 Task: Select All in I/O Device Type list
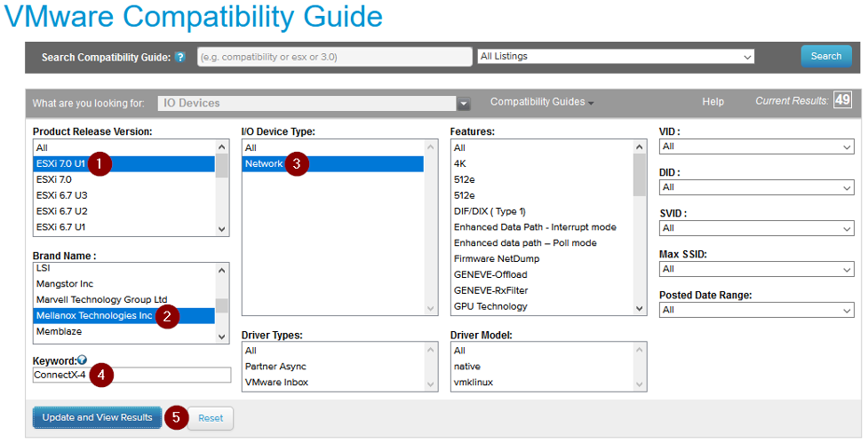pos(332,147)
